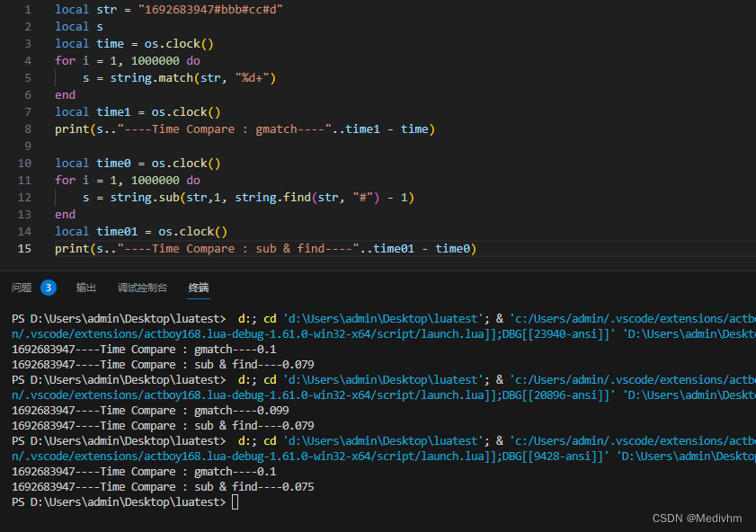Click variable 'time01' declaration on line 14
756x532 pixels.
pyautogui.click(x=117, y=232)
